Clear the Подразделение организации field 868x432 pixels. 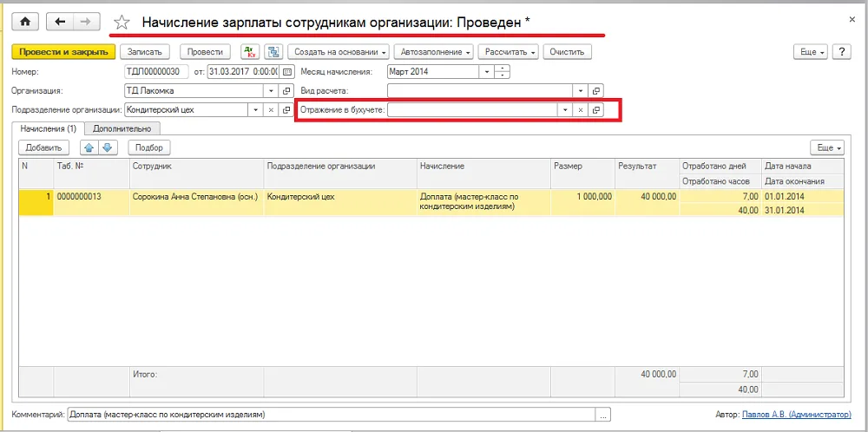click(271, 109)
